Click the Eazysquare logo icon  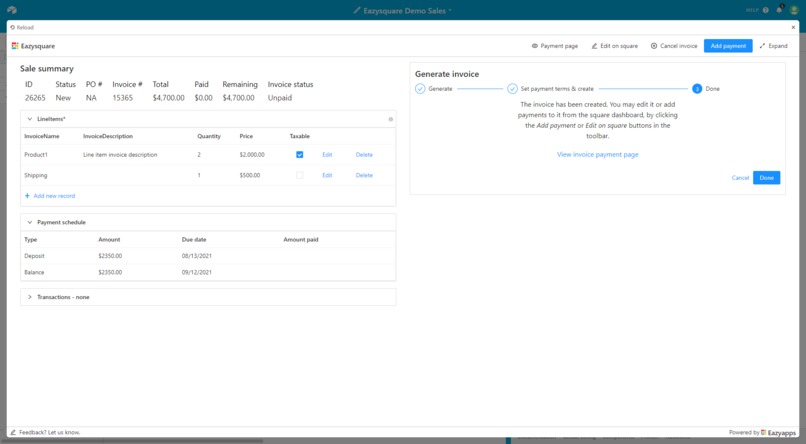point(15,46)
